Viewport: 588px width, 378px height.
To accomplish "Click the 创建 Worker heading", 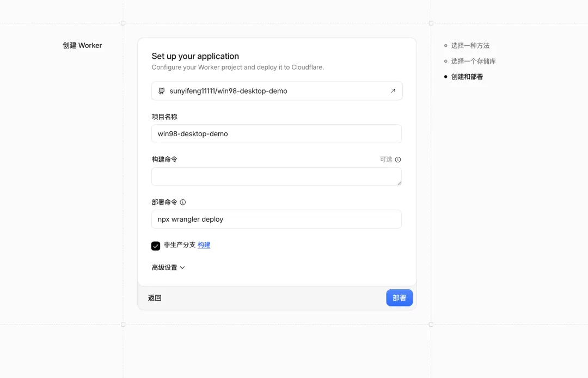I will click(82, 45).
